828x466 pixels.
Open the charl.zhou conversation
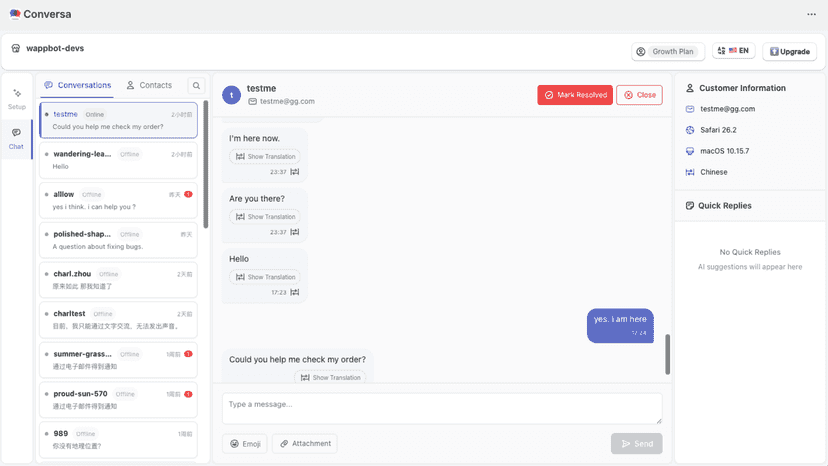pos(118,280)
